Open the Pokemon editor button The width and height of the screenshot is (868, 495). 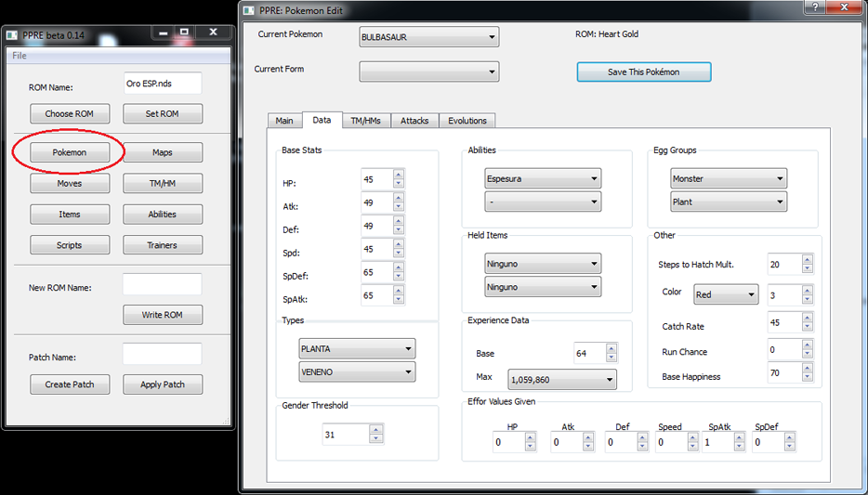click(70, 152)
